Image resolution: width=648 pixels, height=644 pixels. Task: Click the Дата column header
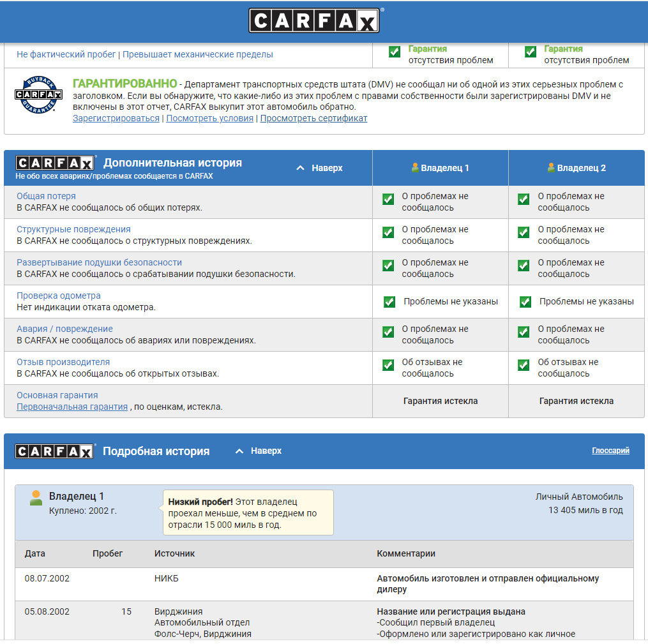[x=34, y=553]
